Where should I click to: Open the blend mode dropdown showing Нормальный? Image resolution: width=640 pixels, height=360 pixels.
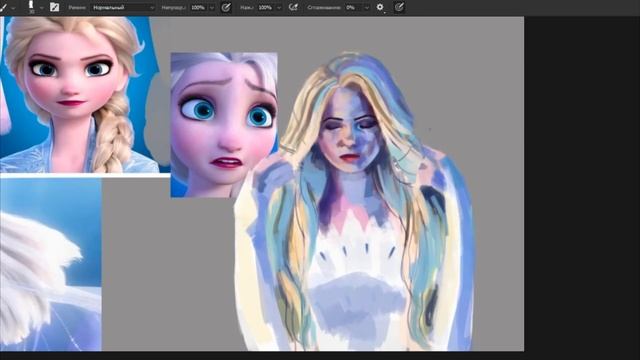123,7
